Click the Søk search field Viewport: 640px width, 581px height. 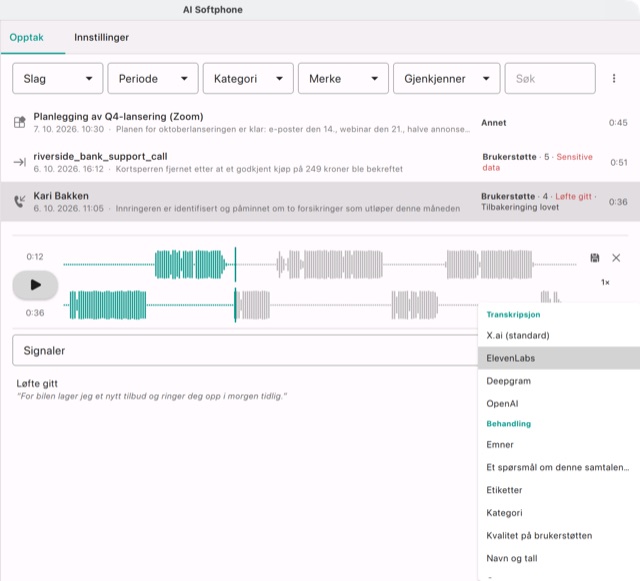[x=550, y=78]
